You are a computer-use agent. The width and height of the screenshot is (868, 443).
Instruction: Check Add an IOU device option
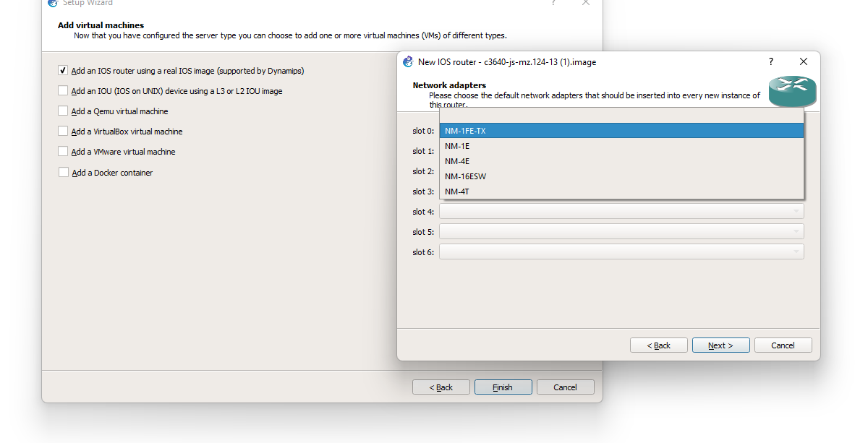[x=63, y=91]
